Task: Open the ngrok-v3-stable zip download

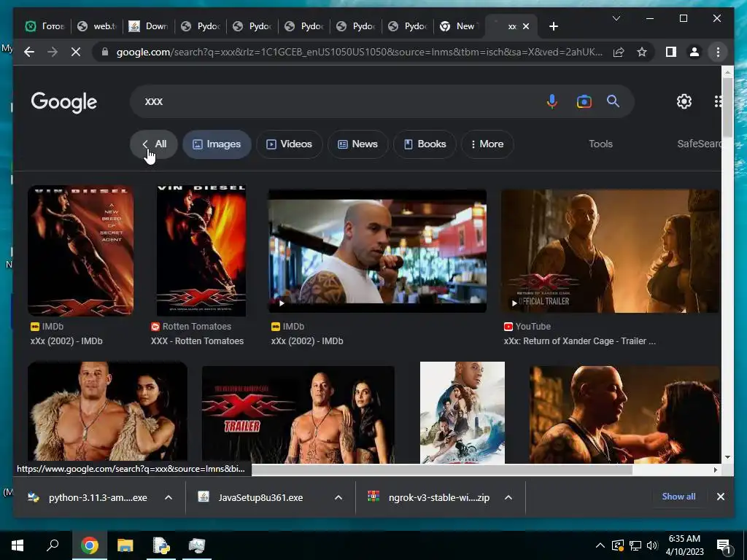Action: click(429, 497)
